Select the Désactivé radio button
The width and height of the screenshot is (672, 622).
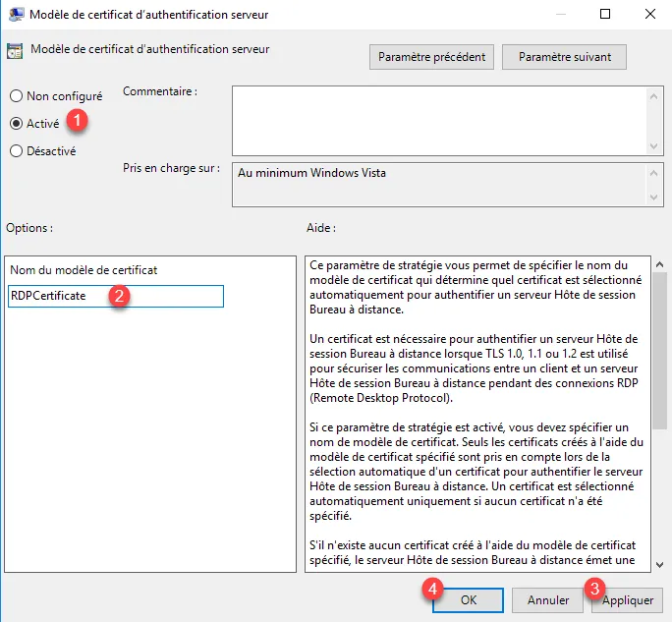coord(16,151)
